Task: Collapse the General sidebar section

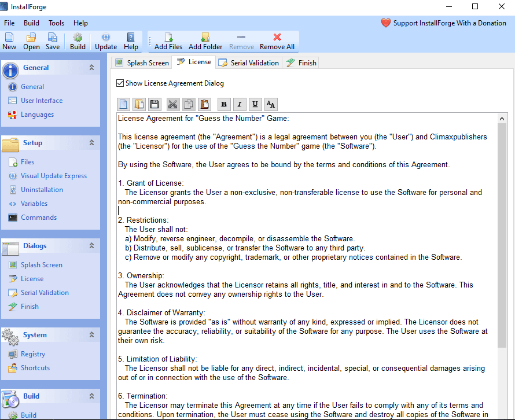Action: [91, 68]
